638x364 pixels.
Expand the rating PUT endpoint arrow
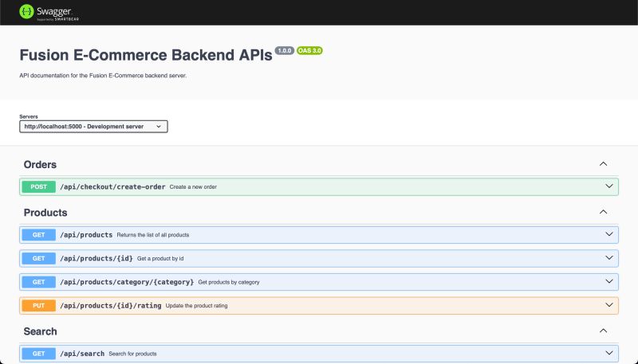pos(609,305)
